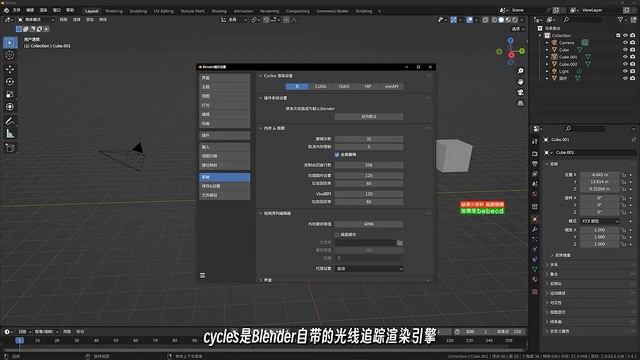The image size is (640, 360).
Task: Open the XYZ Euler rotation mode dropdown
Action: tap(600, 221)
